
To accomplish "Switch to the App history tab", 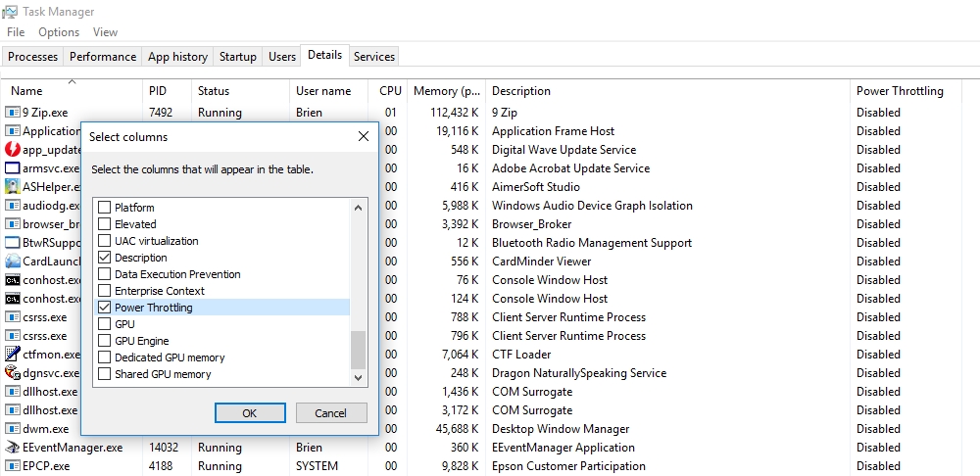I will pos(177,56).
